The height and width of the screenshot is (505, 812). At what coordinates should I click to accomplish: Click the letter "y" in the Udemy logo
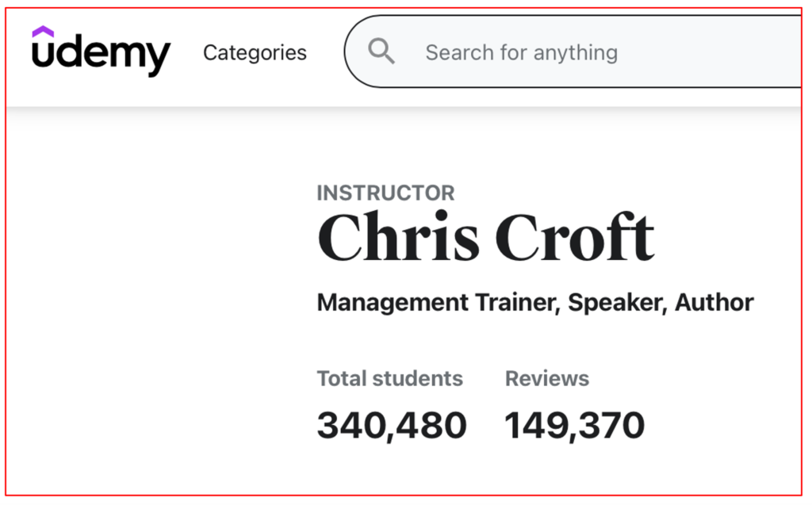click(159, 57)
